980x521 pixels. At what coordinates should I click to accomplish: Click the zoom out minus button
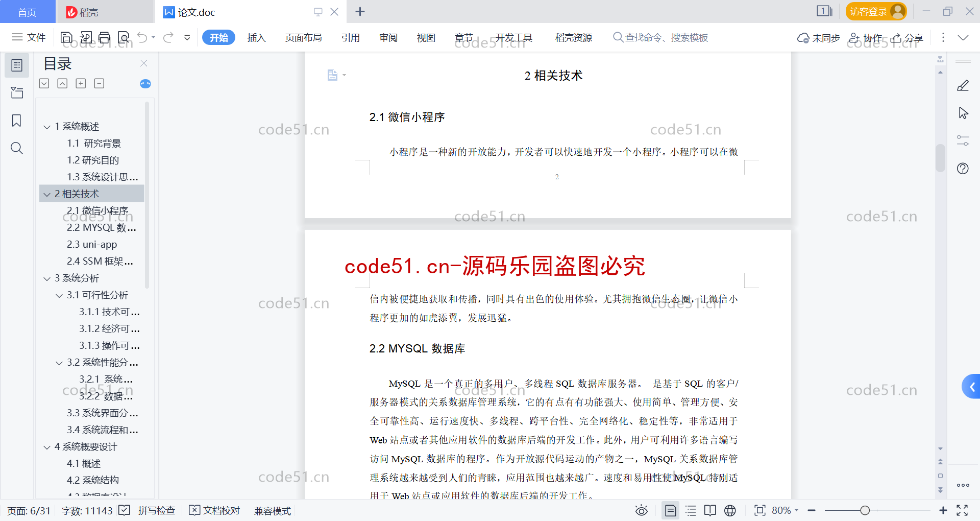pos(812,510)
